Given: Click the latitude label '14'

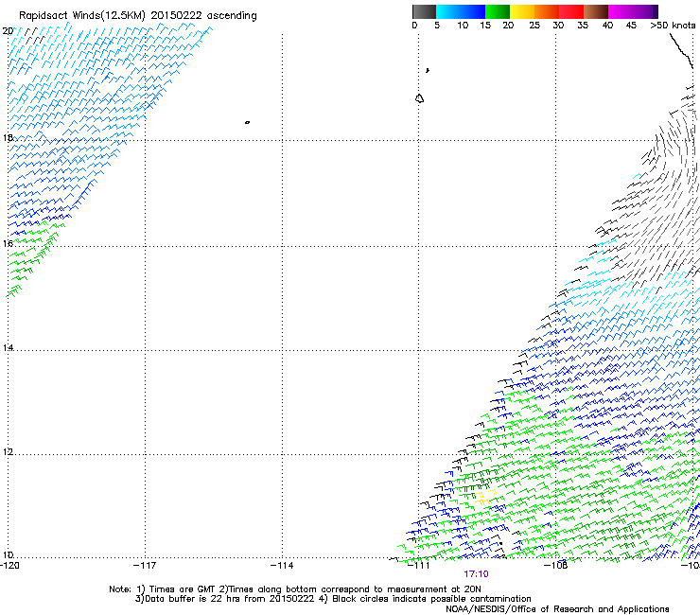Looking at the screenshot, I should click(x=8, y=347).
